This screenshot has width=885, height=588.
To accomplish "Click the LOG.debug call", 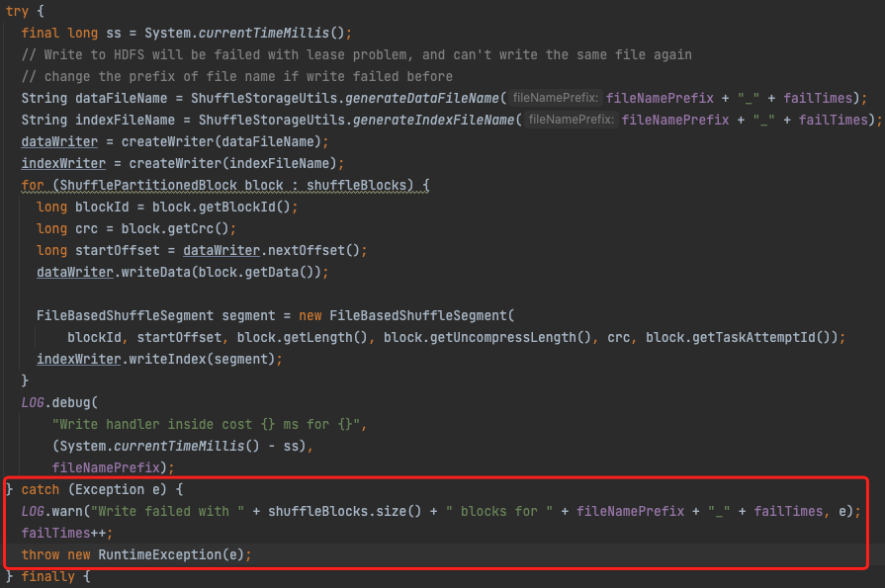I will click(x=59, y=403).
